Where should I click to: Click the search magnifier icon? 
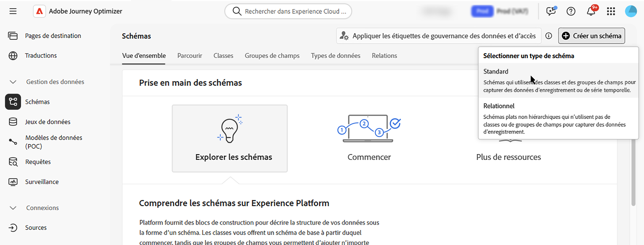[x=237, y=11]
